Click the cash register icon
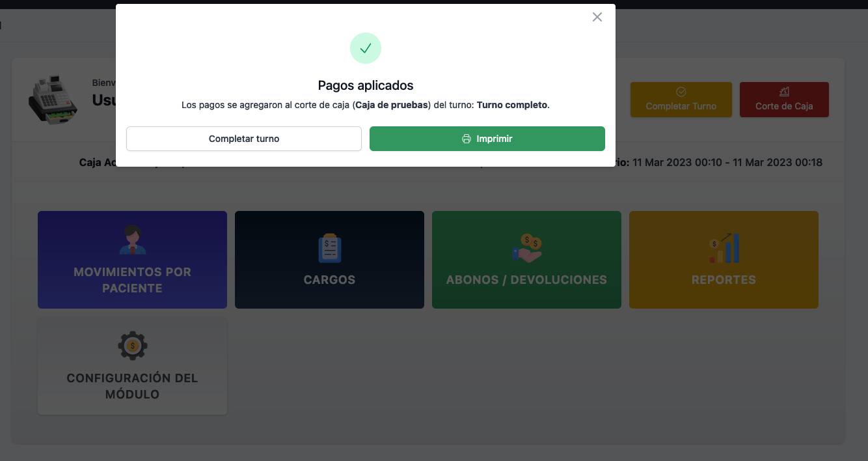This screenshot has height=461, width=868. point(52,98)
